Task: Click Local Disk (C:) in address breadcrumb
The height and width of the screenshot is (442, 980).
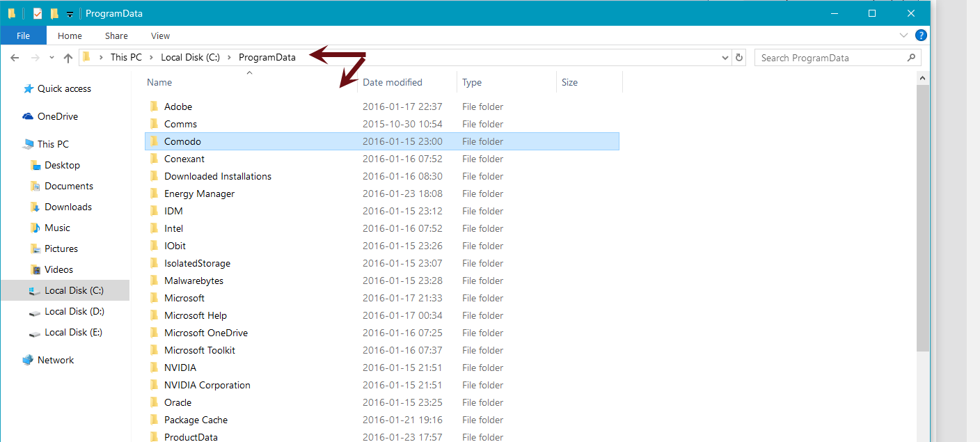Action: (190, 58)
